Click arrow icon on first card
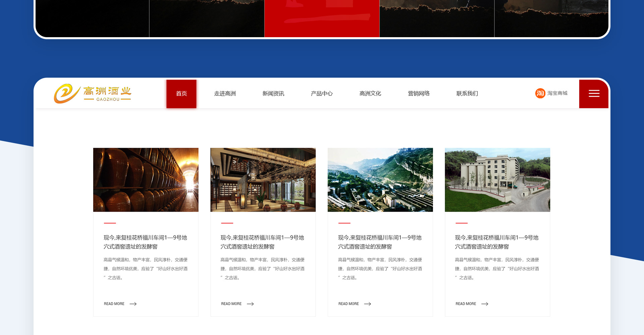 [x=133, y=304]
